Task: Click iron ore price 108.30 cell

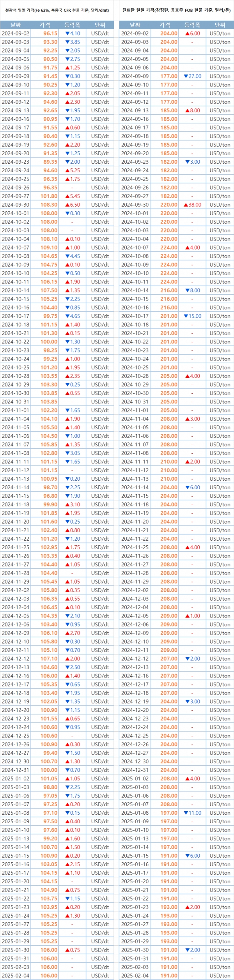Action: coord(49,205)
